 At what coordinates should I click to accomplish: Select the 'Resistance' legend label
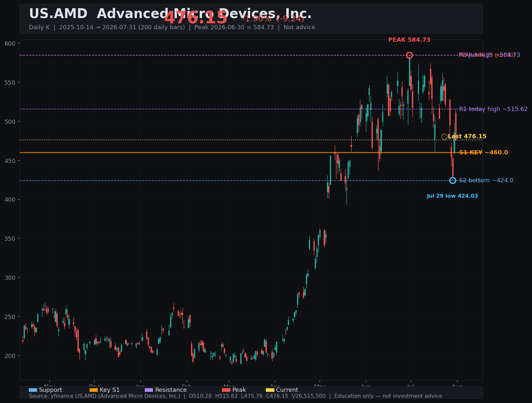coord(171,390)
